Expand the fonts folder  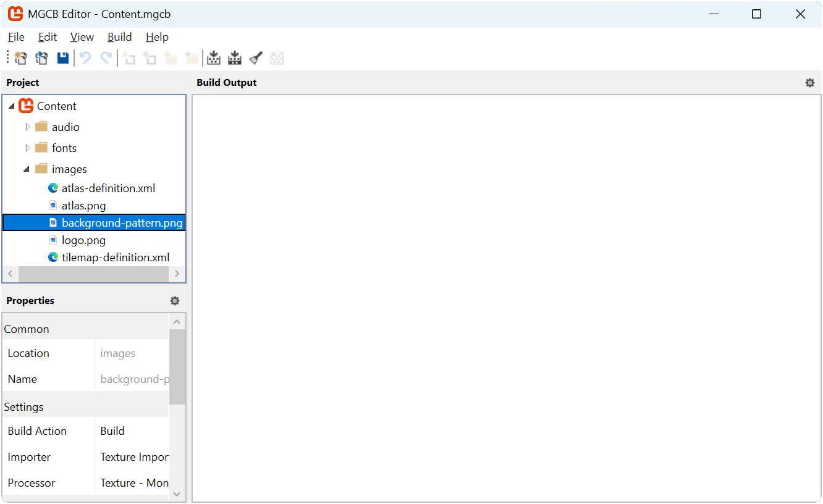[27, 148]
